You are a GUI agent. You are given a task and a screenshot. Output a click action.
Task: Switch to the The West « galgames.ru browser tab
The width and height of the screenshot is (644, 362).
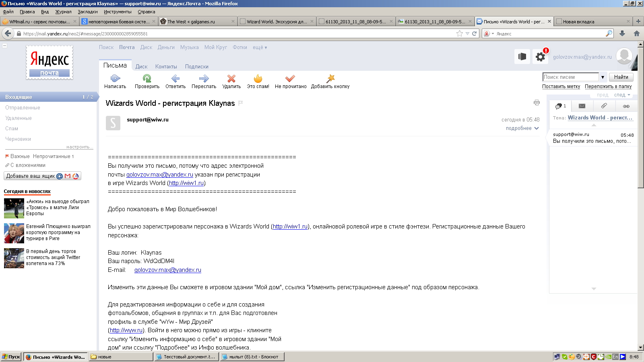(x=197, y=21)
